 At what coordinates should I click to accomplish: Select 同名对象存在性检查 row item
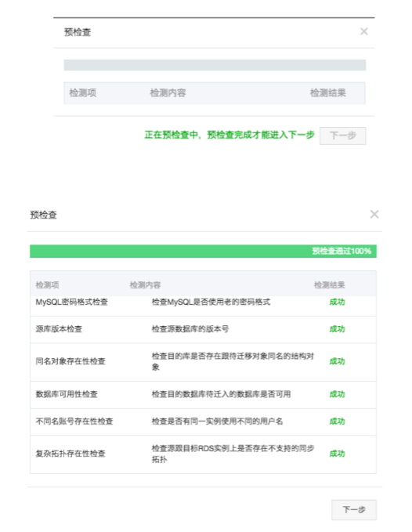(x=70, y=361)
